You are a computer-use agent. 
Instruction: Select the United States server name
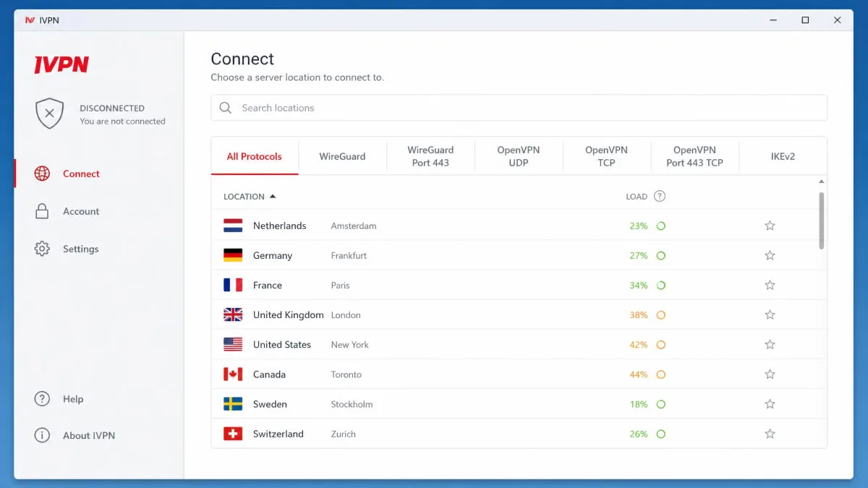point(282,344)
